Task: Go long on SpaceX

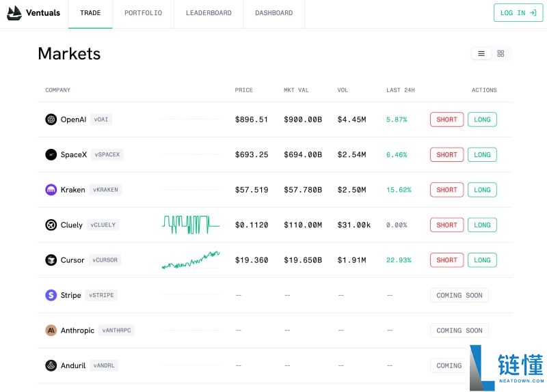Action: (x=482, y=155)
